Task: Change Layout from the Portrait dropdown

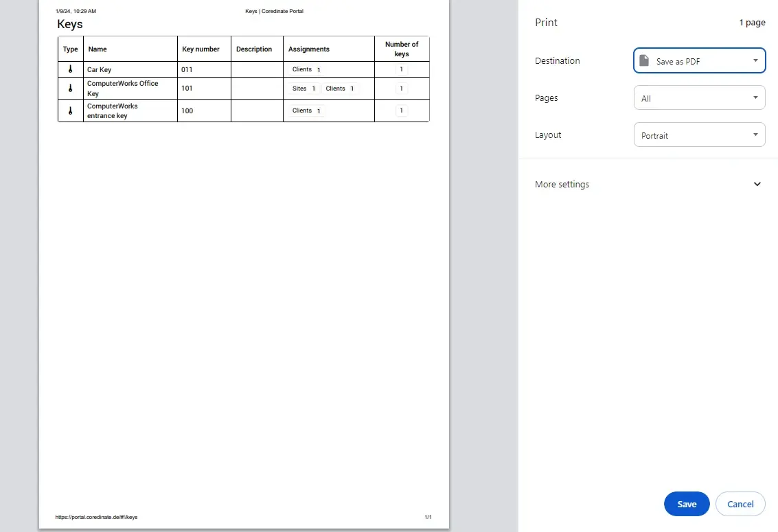Action: tap(699, 135)
